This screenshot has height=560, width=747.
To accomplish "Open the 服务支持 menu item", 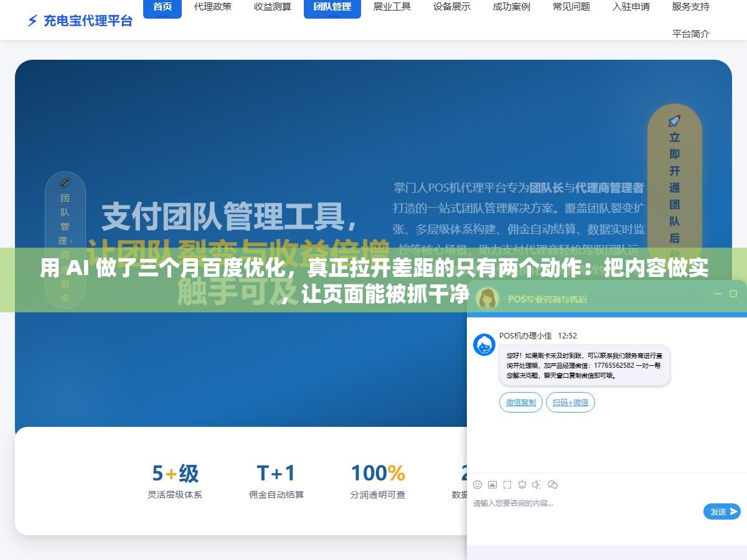I will [691, 7].
